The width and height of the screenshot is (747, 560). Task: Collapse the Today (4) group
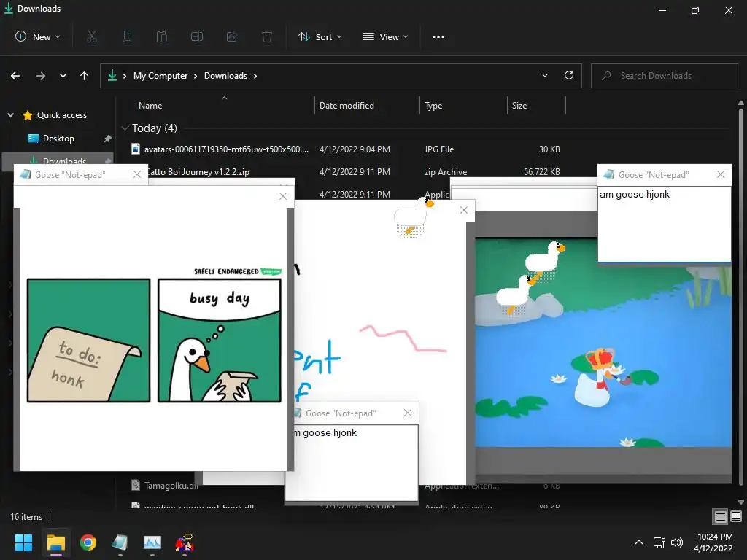125,128
